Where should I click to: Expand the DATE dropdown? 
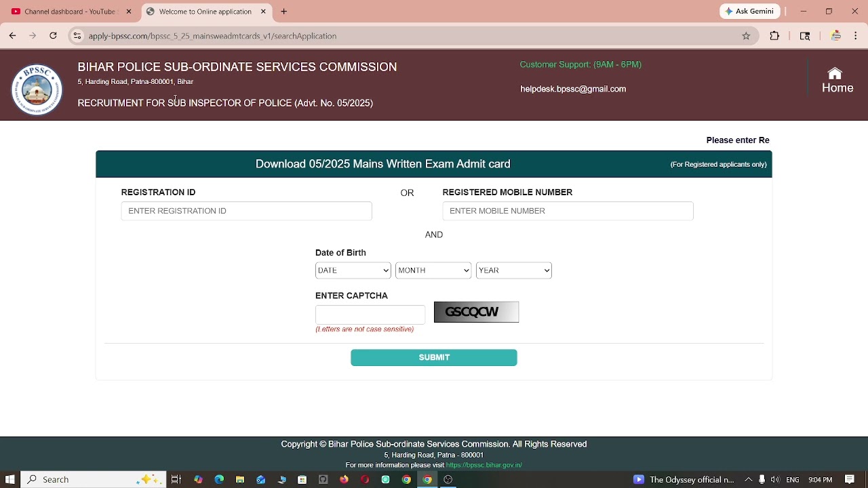point(353,270)
